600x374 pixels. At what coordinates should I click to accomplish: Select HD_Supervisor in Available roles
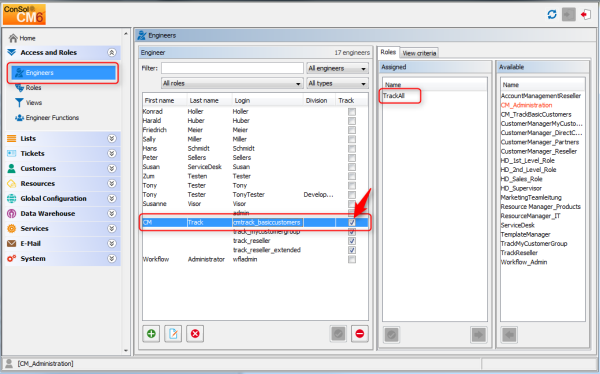521,188
